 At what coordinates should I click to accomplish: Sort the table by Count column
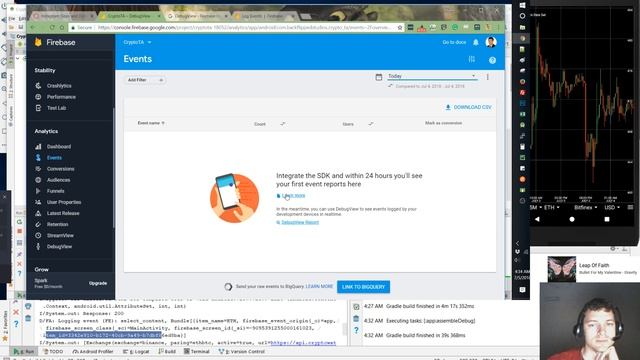point(260,124)
